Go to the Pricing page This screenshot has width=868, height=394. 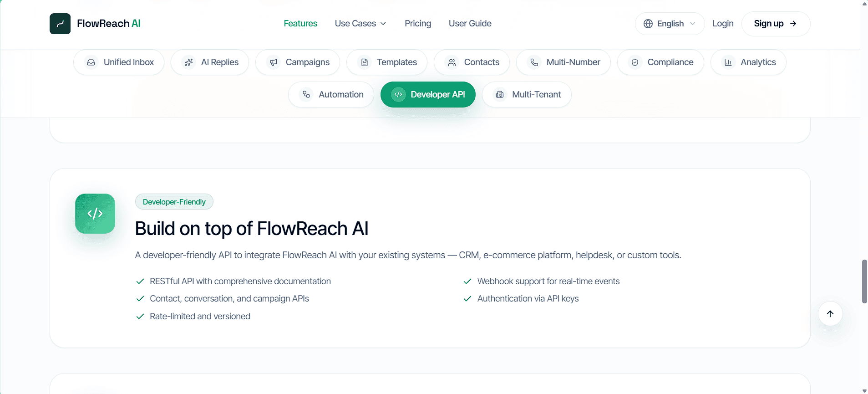coord(418,24)
